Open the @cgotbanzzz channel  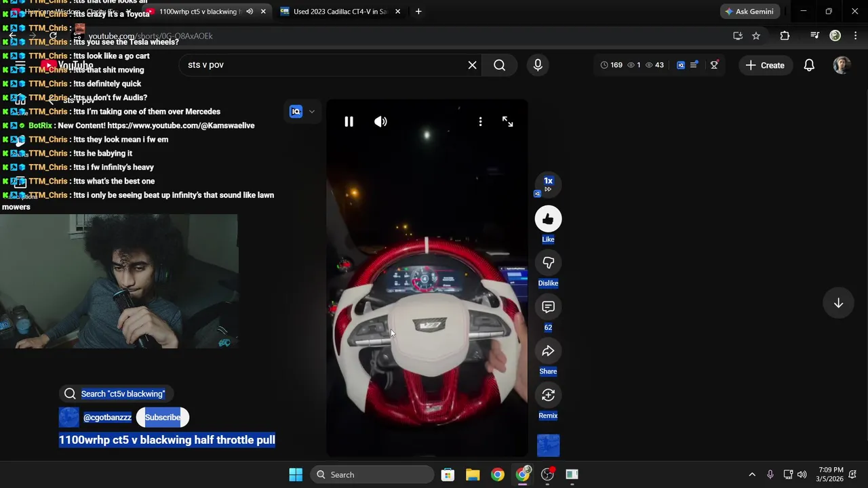(x=107, y=418)
